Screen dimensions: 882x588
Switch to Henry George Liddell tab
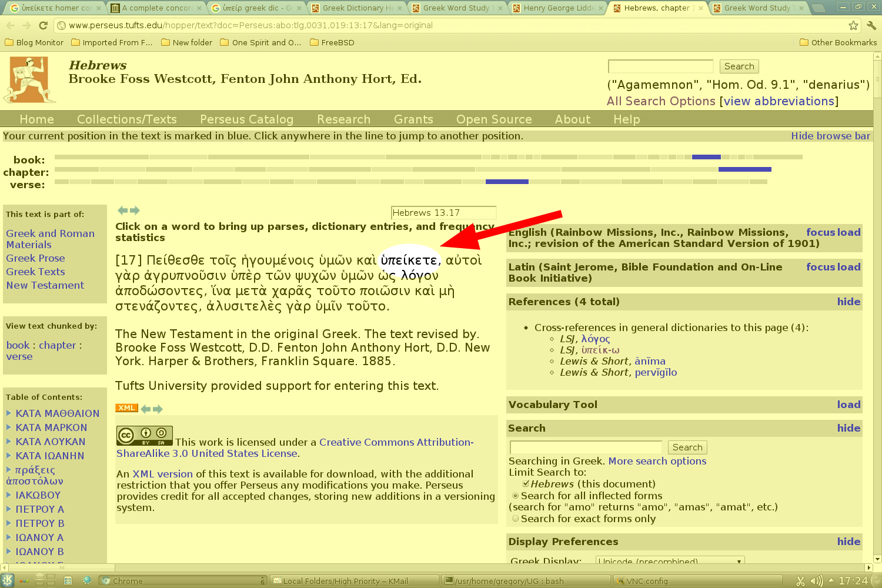557,8
